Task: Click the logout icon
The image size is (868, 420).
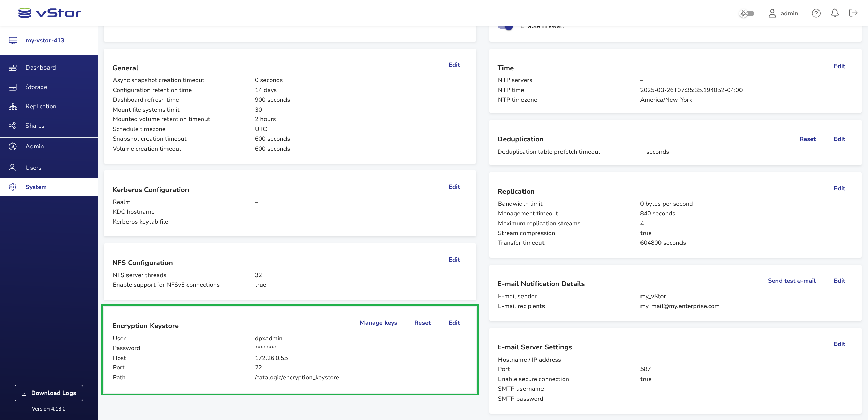Action: coord(853,13)
